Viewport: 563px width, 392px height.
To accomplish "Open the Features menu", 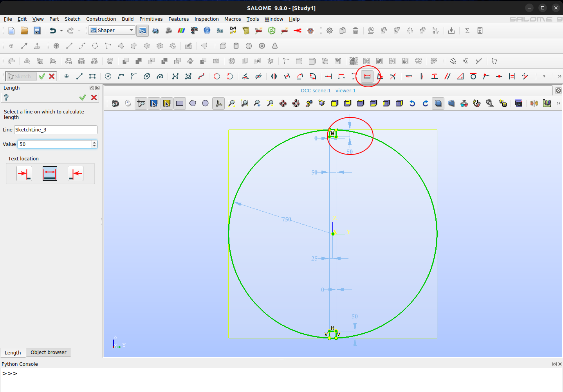I will pos(179,19).
